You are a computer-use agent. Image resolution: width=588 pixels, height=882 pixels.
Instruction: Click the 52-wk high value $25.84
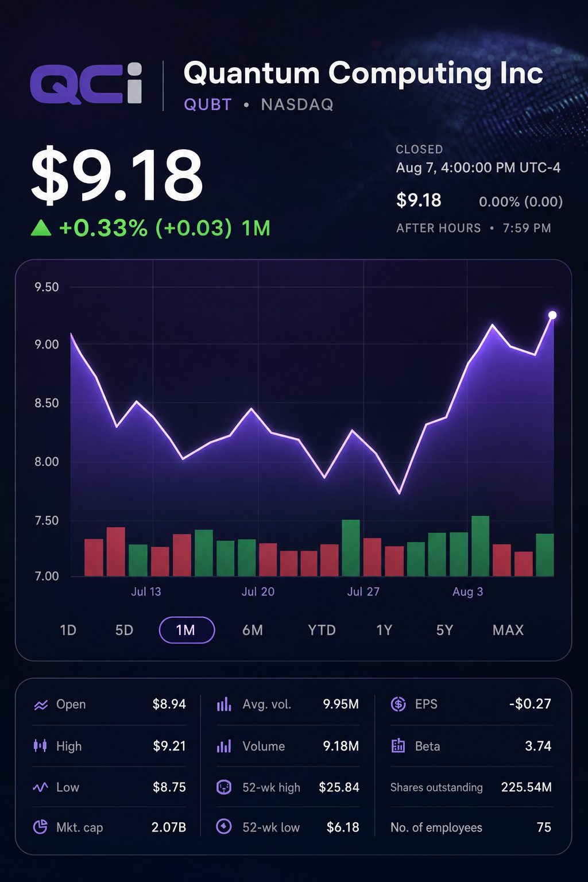339,787
